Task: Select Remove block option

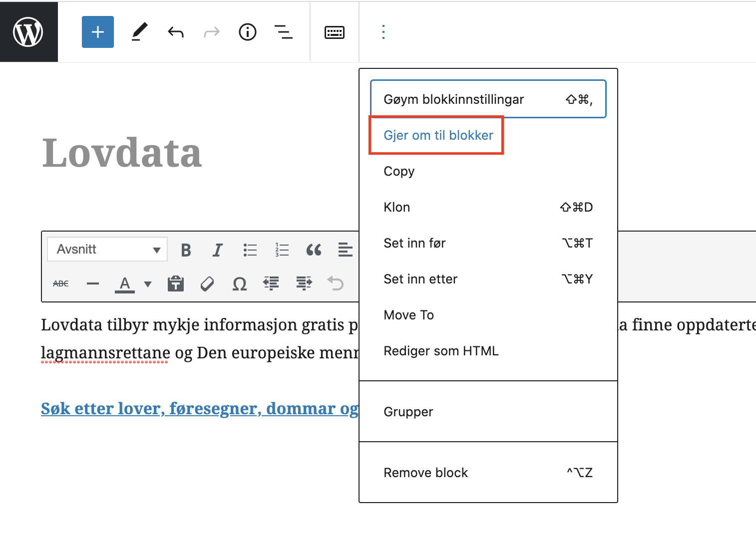Action: 488,473
